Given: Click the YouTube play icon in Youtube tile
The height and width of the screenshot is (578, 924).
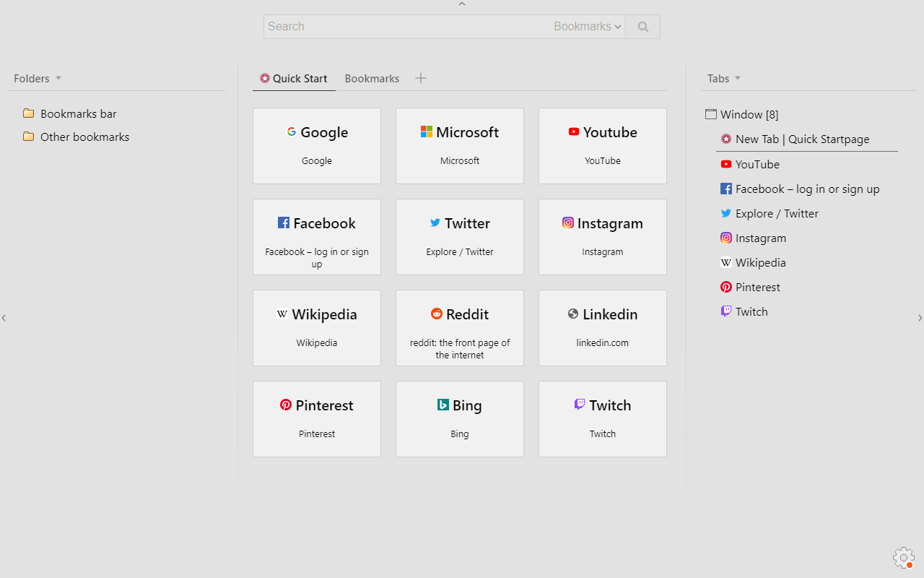Looking at the screenshot, I should 574,131.
